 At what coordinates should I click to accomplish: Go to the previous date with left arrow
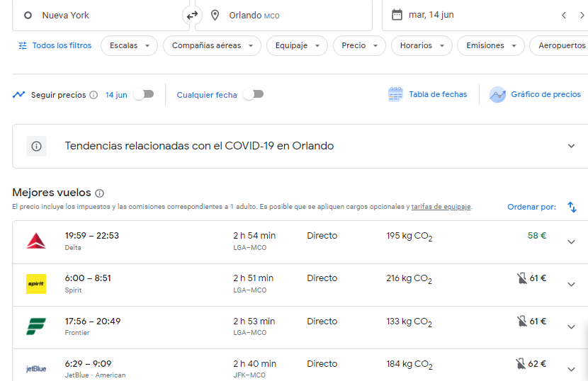click(x=564, y=16)
